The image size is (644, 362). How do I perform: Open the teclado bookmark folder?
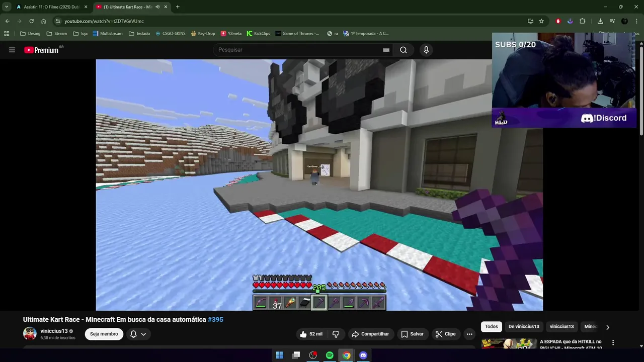(x=139, y=34)
